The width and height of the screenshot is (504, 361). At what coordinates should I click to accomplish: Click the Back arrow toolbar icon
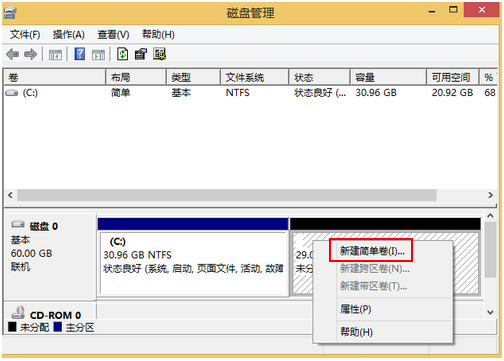[x=13, y=54]
